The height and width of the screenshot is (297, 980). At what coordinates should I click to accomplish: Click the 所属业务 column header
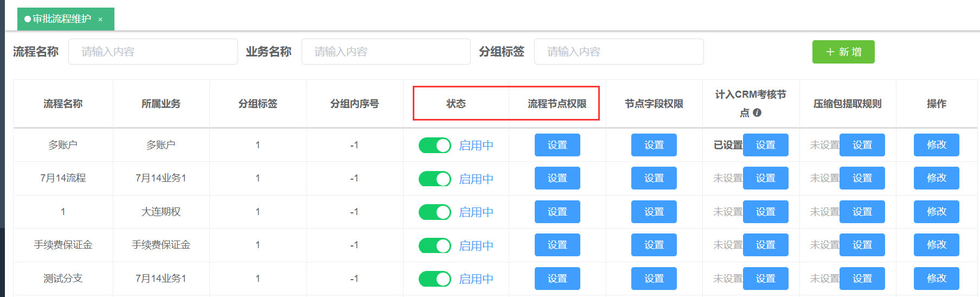coord(161,104)
